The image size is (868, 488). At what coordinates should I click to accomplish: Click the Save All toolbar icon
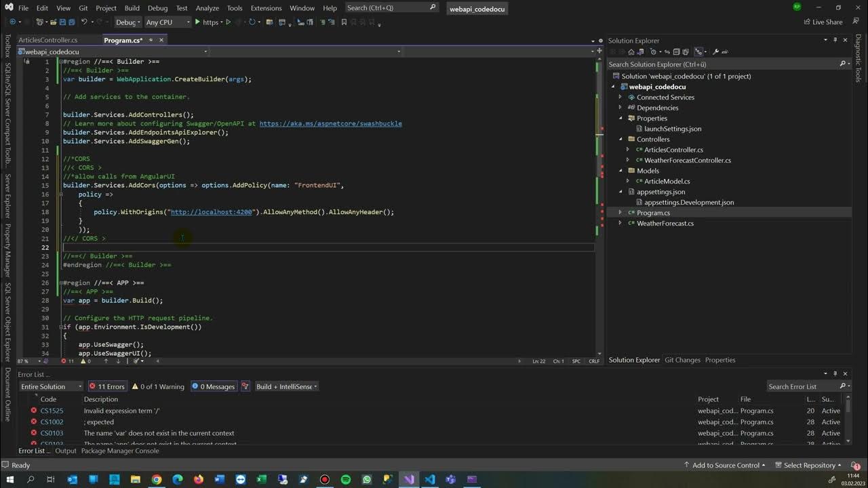point(71,22)
